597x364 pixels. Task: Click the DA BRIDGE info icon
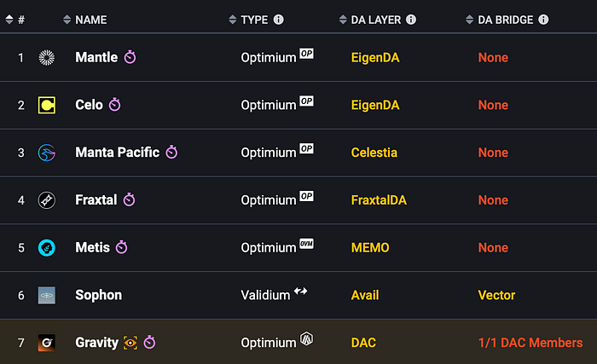(543, 20)
